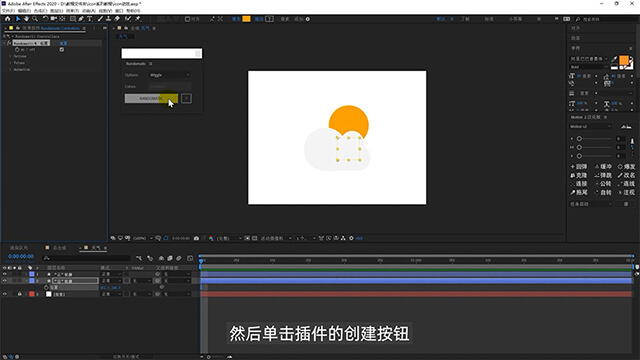Screen dimensions: 640x360
Task: Select the Pen tool
Action: pyautogui.click(x=81, y=19)
